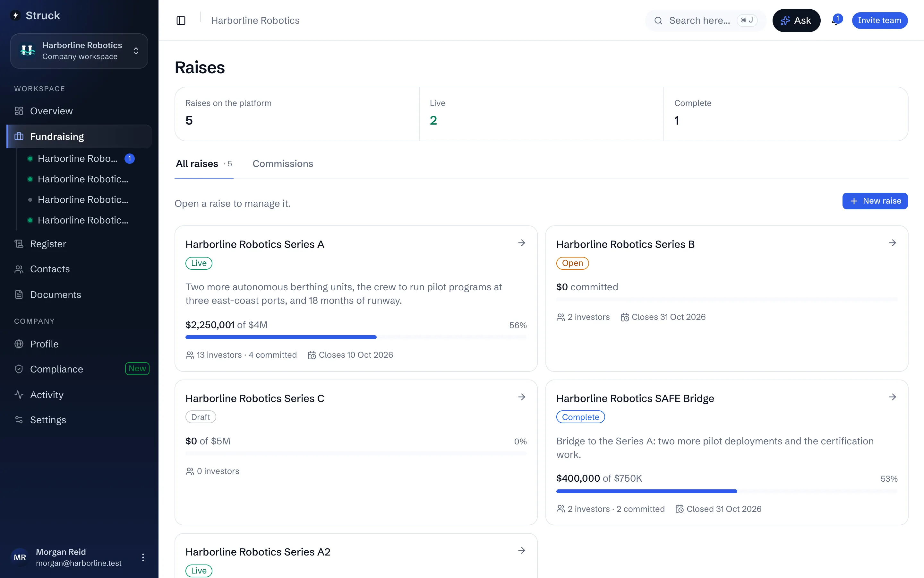Click the Activity pulse icon
The height and width of the screenshot is (578, 924).
(19, 395)
